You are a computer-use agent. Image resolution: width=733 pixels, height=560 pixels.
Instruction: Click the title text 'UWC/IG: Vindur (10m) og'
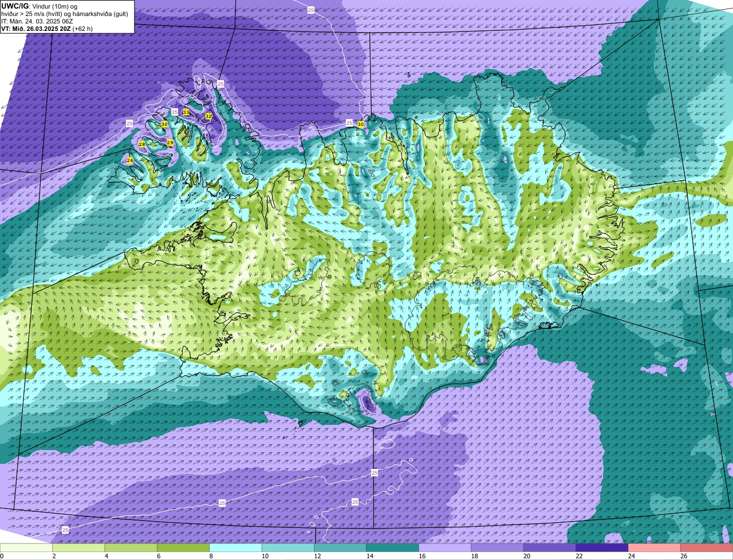coord(39,6)
